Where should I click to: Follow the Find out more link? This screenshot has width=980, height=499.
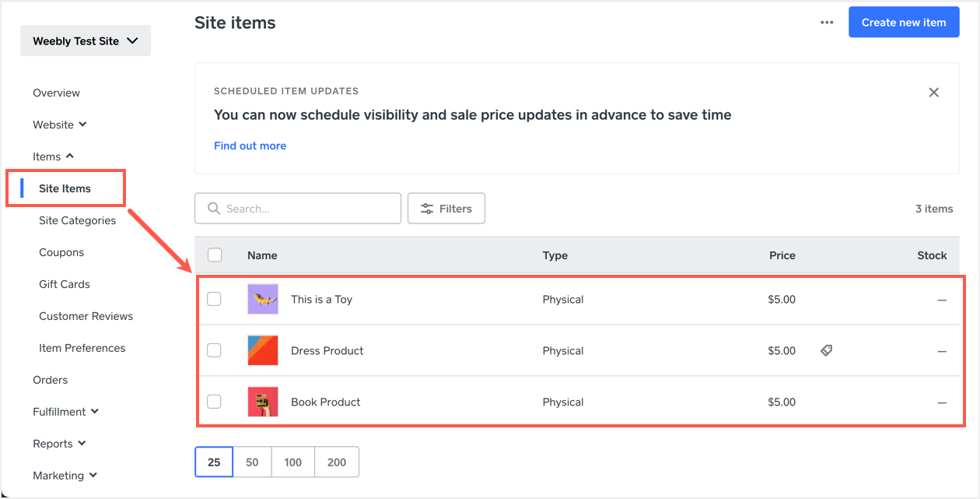[250, 146]
